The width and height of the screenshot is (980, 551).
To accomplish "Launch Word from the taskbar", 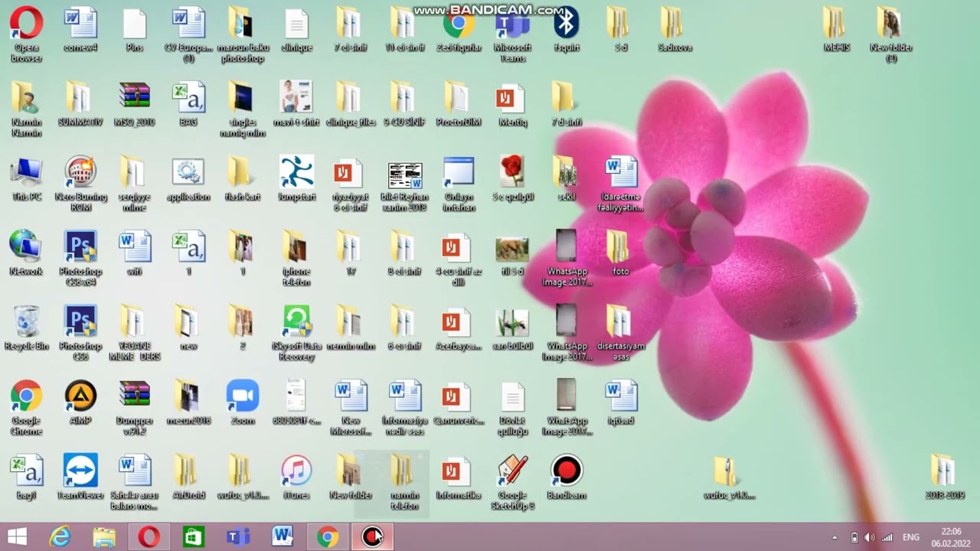I will coord(283,537).
